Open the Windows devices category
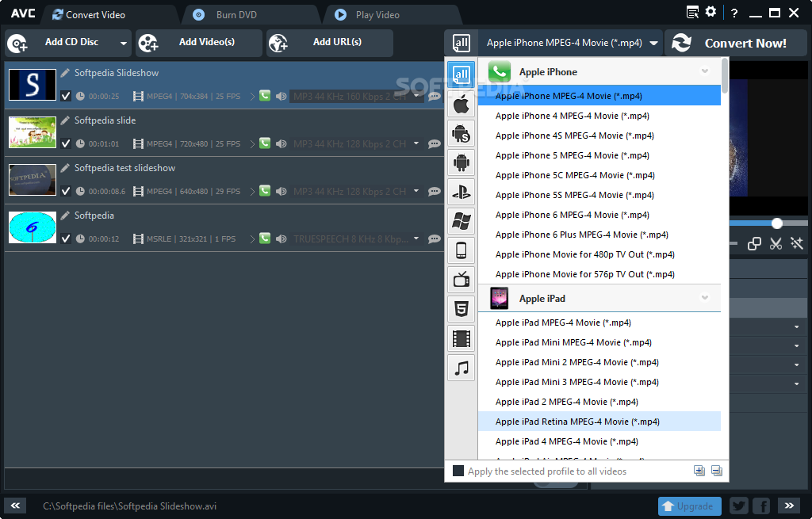 461,222
